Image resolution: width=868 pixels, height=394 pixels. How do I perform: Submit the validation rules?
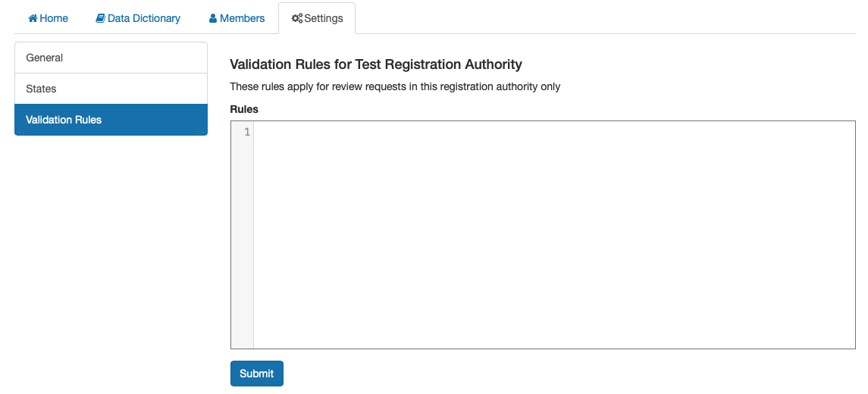pyautogui.click(x=257, y=374)
